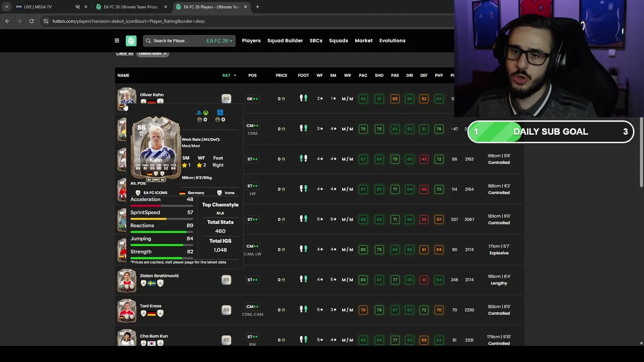Click the Windows PC price icon in popup

coord(220,113)
